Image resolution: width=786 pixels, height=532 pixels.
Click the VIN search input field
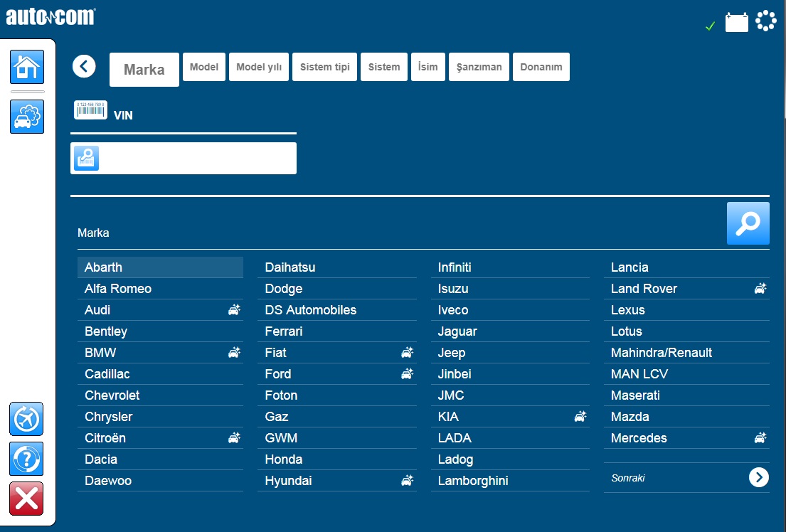tap(196, 158)
